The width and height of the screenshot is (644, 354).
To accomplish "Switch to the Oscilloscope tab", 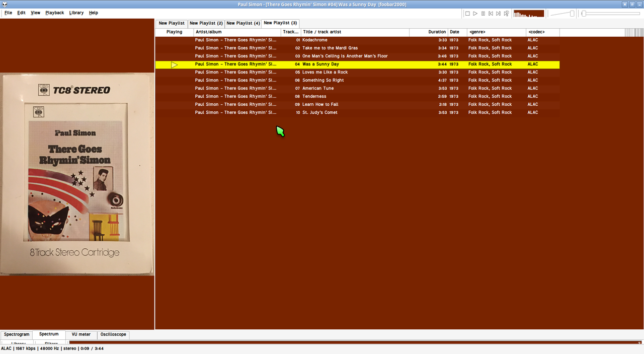I will pyautogui.click(x=113, y=334).
